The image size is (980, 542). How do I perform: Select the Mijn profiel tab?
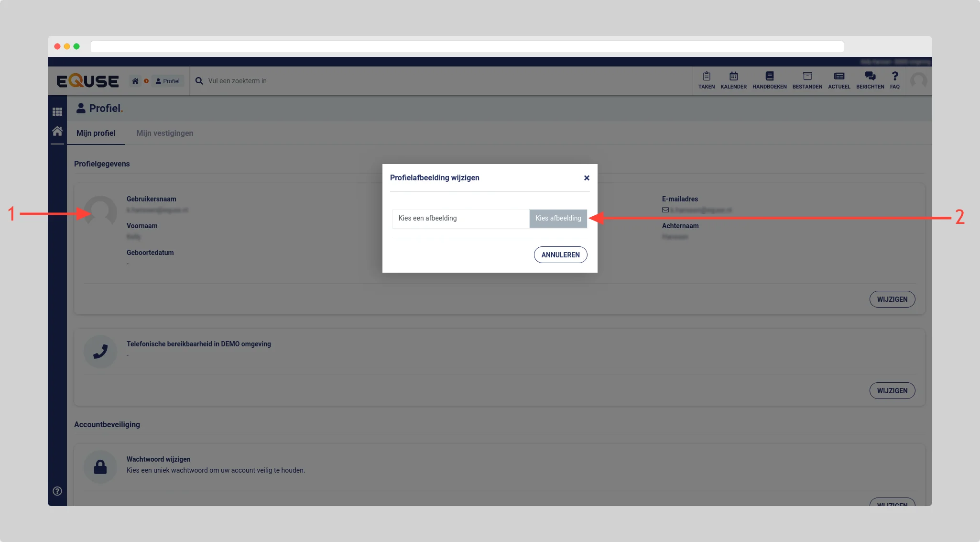point(96,133)
